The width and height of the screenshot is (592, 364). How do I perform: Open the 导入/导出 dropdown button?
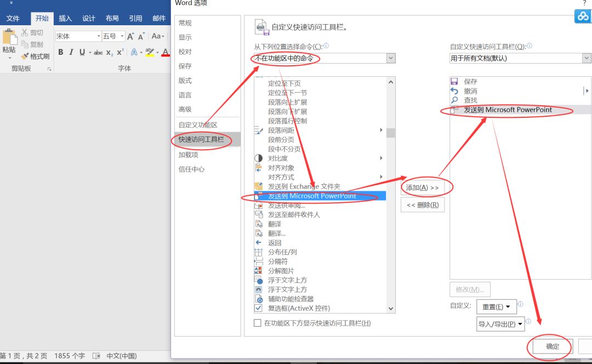[x=500, y=324]
